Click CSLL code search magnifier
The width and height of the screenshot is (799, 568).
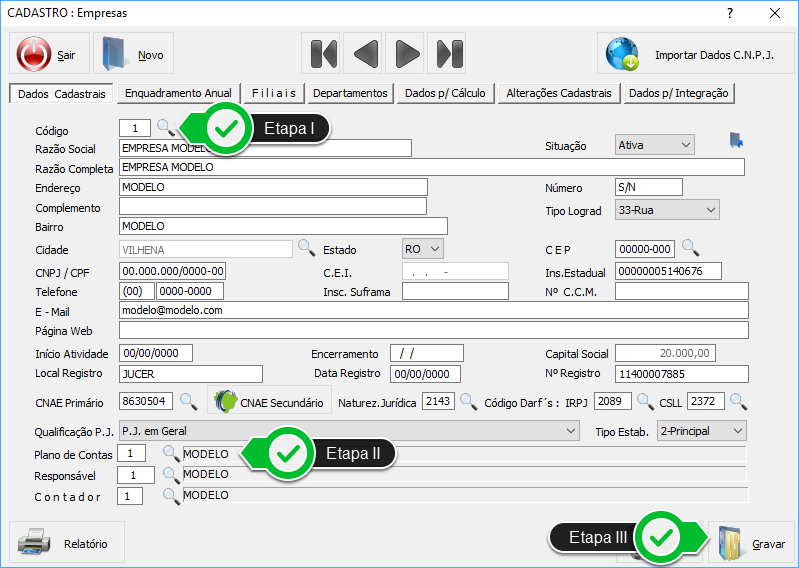738,401
